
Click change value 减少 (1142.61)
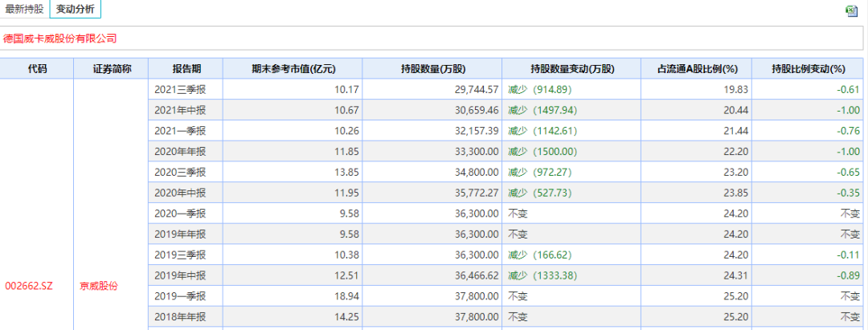pyautogui.click(x=542, y=131)
